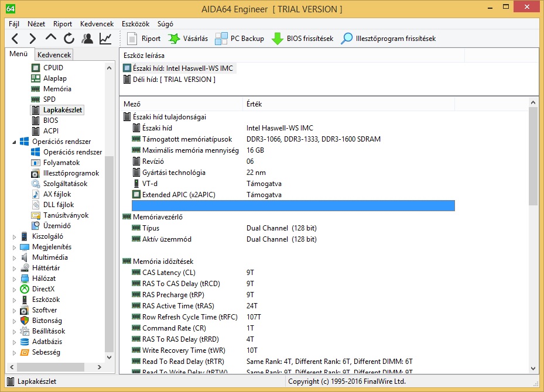The width and height of the screenshot is (544, 392).
Task: Open the Riport menu
Action: coord(63,24)
